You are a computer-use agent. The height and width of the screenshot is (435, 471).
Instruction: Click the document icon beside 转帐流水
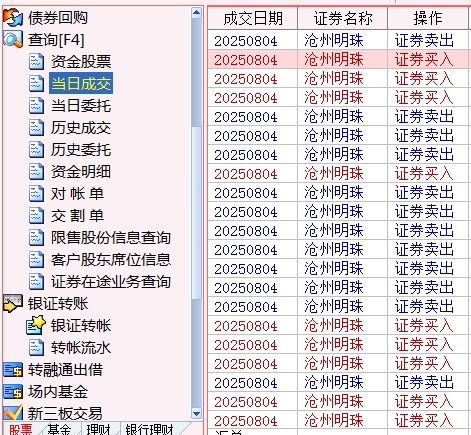36,347
